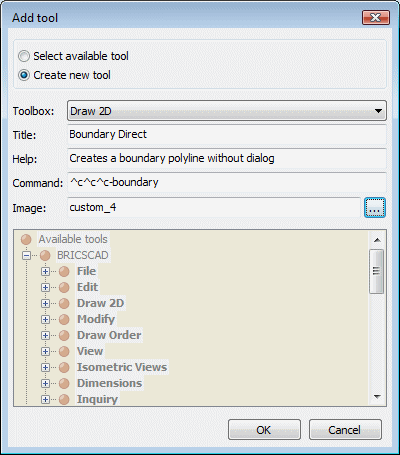This screenshot has height=455, width=400.
Task: Click the tools list scrollbar thumb
Action: coord(377,271)
